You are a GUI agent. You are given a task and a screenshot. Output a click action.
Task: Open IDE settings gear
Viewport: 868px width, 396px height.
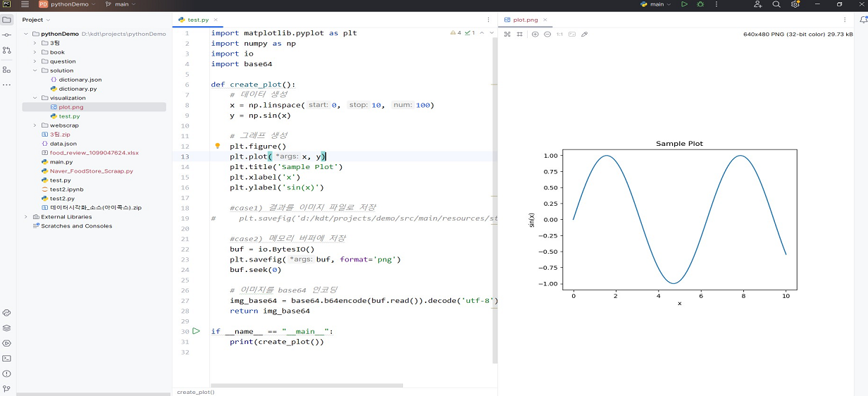(x=795, y=4)
